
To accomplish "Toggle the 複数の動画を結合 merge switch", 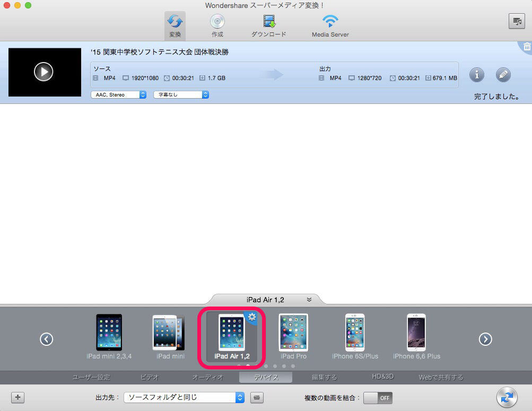I will [378, 398].
